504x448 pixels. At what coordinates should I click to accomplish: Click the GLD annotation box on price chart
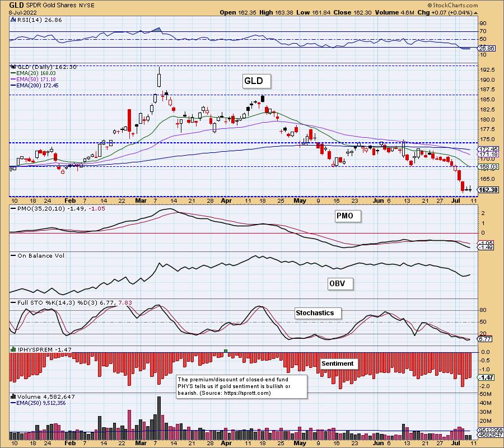[x=256, y=81]
